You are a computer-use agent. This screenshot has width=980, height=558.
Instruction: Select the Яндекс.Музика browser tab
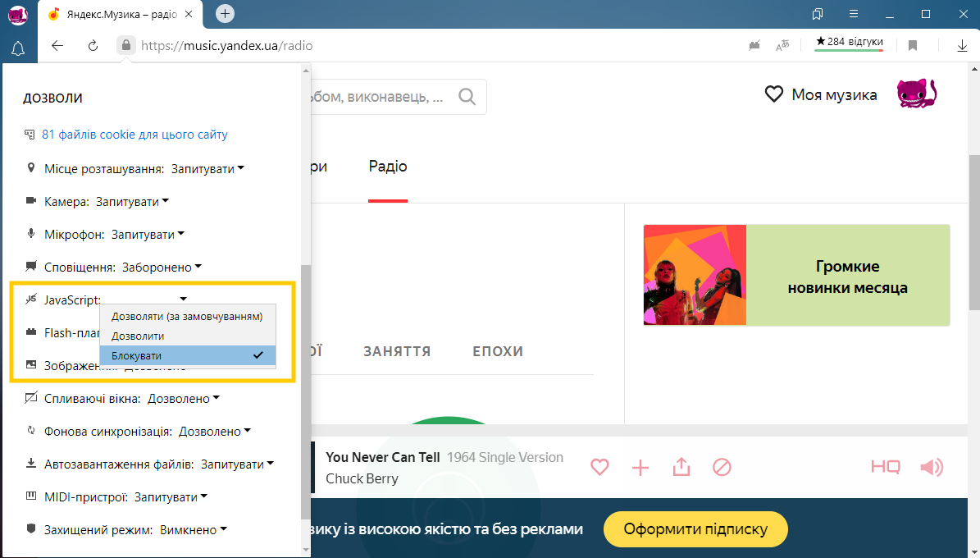coord(121,15)
